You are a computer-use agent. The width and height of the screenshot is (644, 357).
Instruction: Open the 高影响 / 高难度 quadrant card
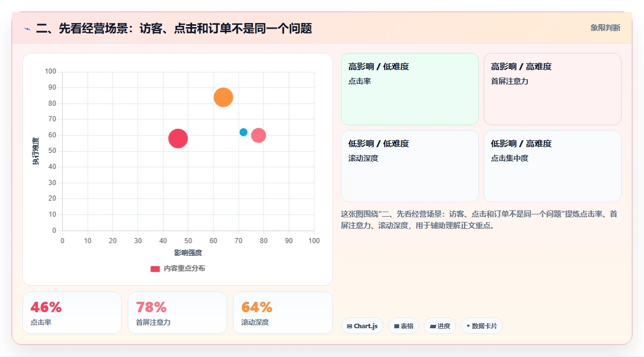pyautogui.click(x=553, y=89)
